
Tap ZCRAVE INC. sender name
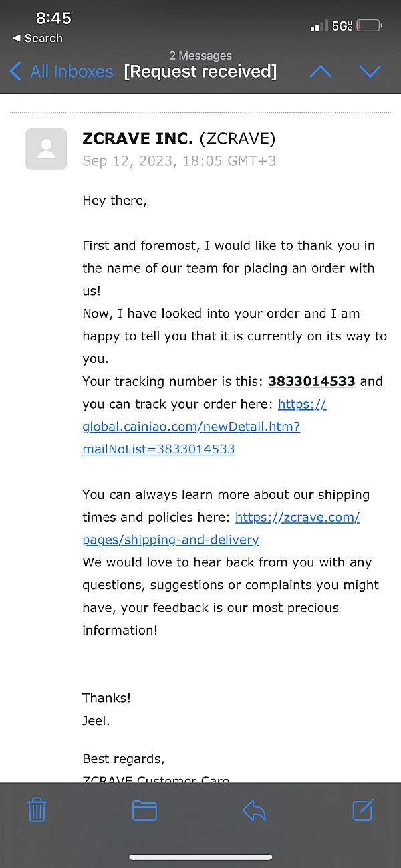(x=138, y=138)
